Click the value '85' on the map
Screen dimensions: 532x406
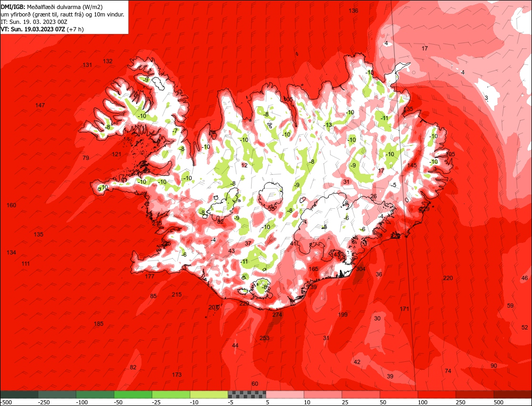(153, 296)
